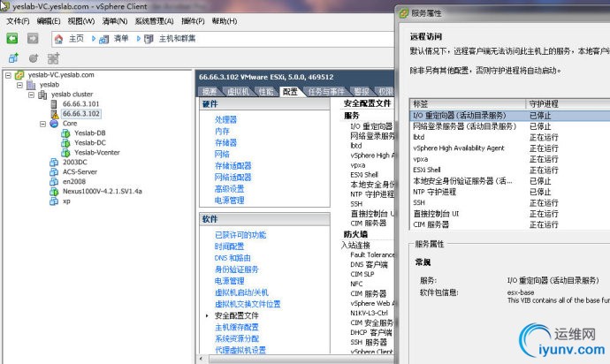The image size is (610, 364).
Task: Click the 主机和群集 hosts icon in breadcrumb
Action: [x=149, y=39]
